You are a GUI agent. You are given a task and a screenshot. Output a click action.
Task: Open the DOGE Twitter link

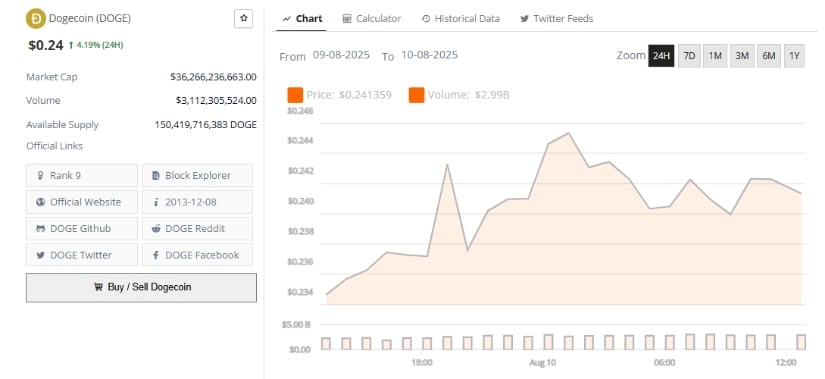82,255
